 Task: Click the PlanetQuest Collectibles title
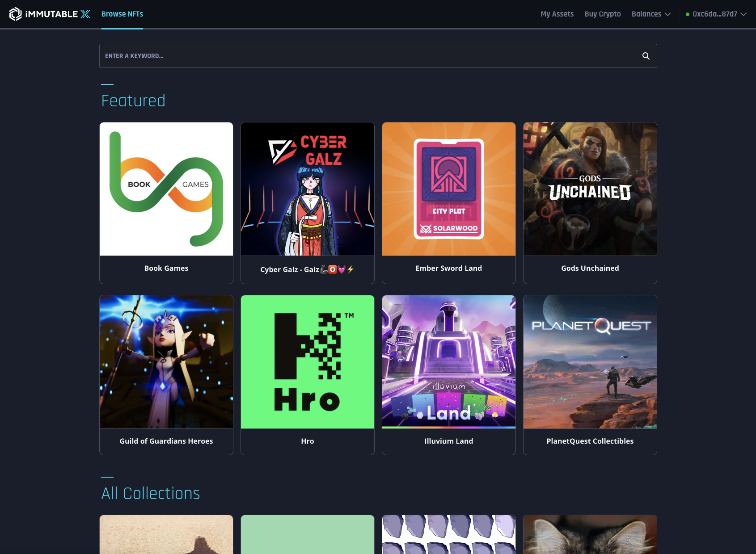[590, 441]
